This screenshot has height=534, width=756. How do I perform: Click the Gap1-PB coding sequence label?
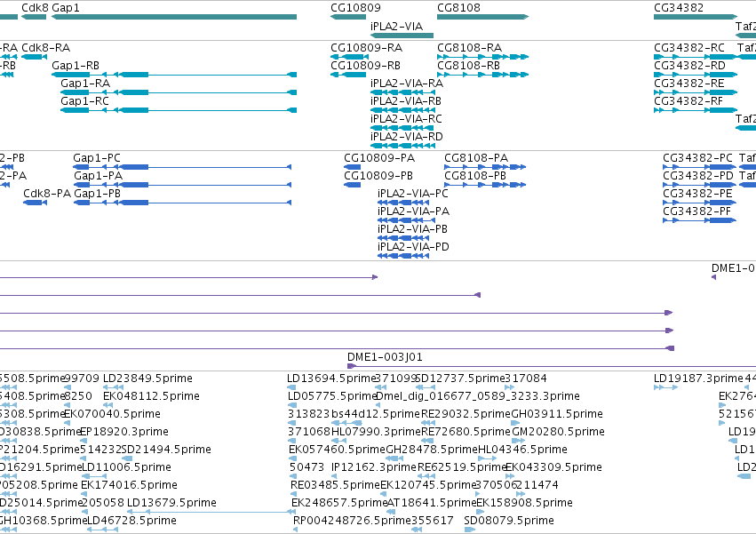point(97,194)
